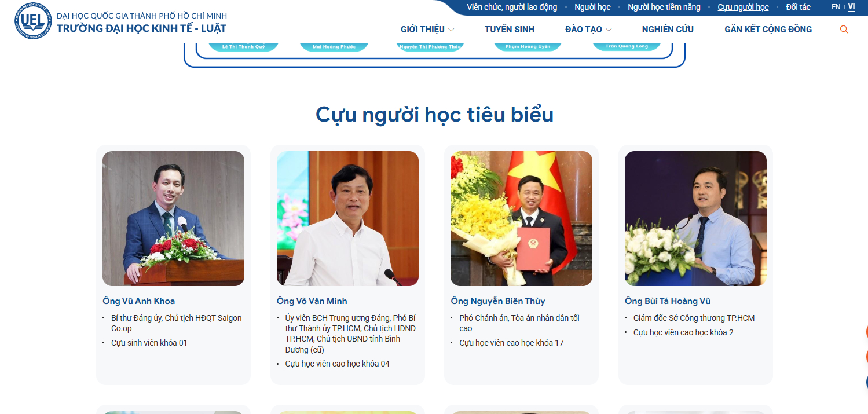The image size is (868, 414).
Task: Click the text Cựu học viên cao học khóa 17
Action: click(x=511, y=343)
